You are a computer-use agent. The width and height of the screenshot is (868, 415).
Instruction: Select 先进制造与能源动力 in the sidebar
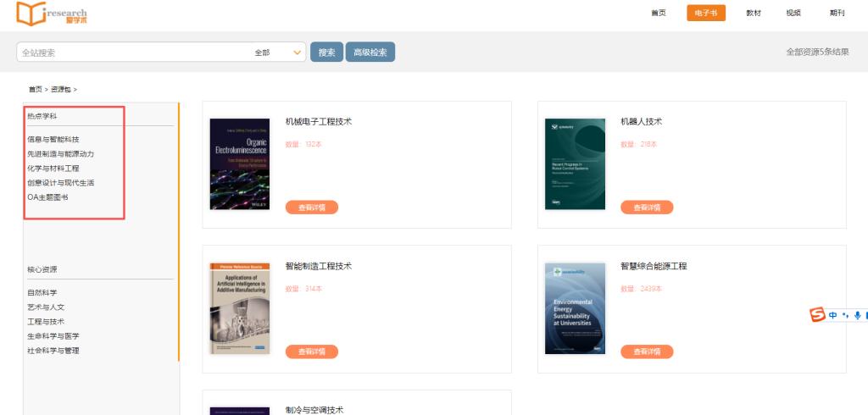61,154
